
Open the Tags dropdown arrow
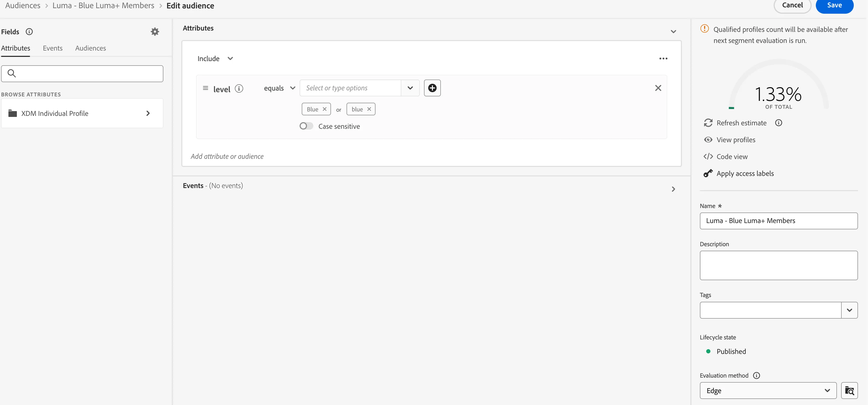click(x=849, y=310)
